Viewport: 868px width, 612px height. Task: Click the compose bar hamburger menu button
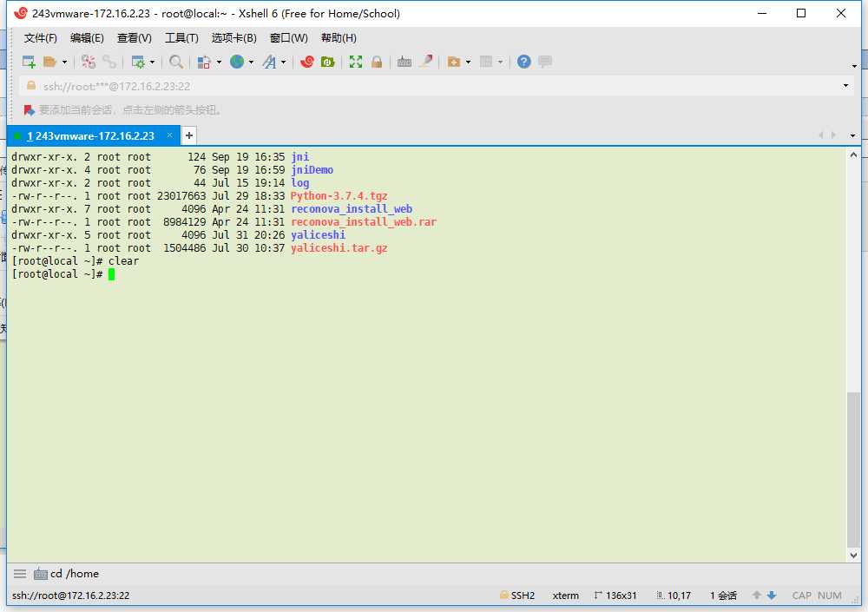click(20, 574)
